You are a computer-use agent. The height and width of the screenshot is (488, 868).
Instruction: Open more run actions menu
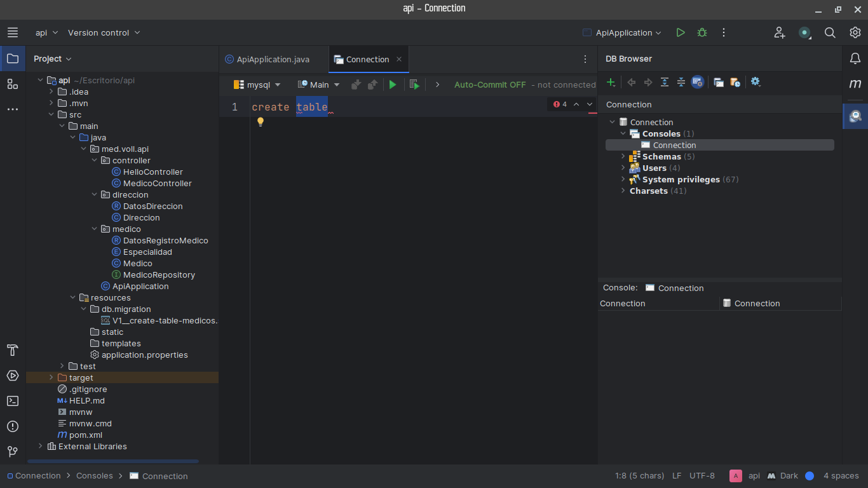point(724,32)
